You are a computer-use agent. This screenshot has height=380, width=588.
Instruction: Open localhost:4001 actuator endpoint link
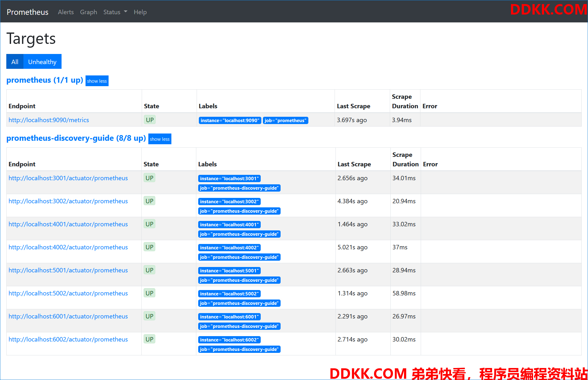pos(68,224)
